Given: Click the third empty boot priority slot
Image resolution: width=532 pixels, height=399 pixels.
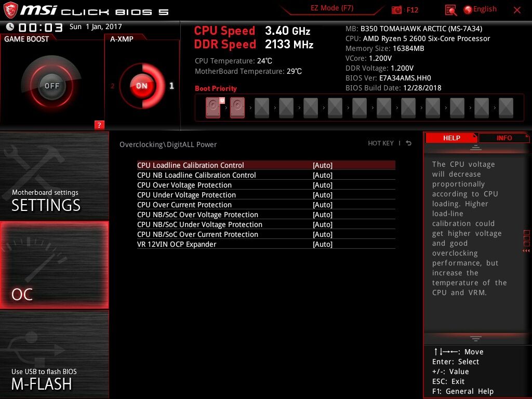Looking at the screenshot, I should click(x=311, y=108).
